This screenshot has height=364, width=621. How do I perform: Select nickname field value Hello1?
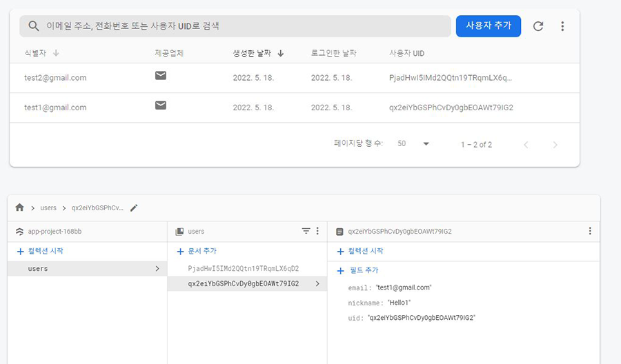[399, 303]
